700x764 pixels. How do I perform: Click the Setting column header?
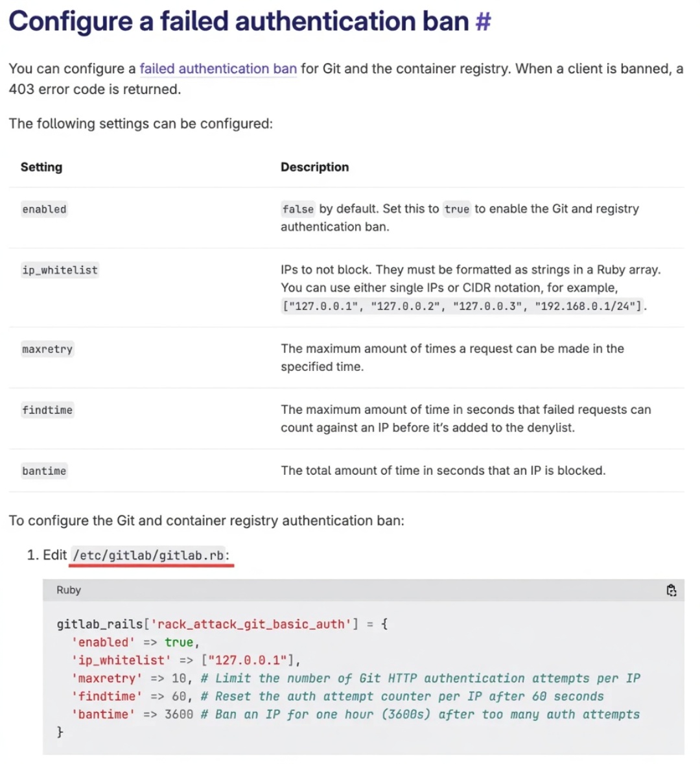point(41,167)
